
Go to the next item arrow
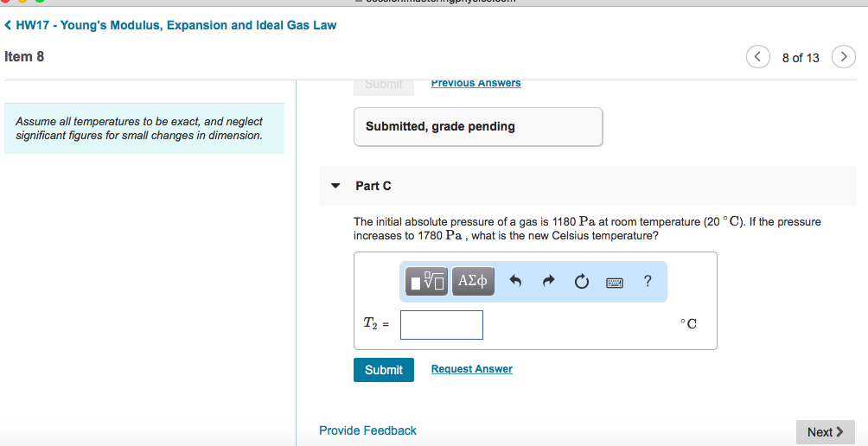click(x=843, y=57)
